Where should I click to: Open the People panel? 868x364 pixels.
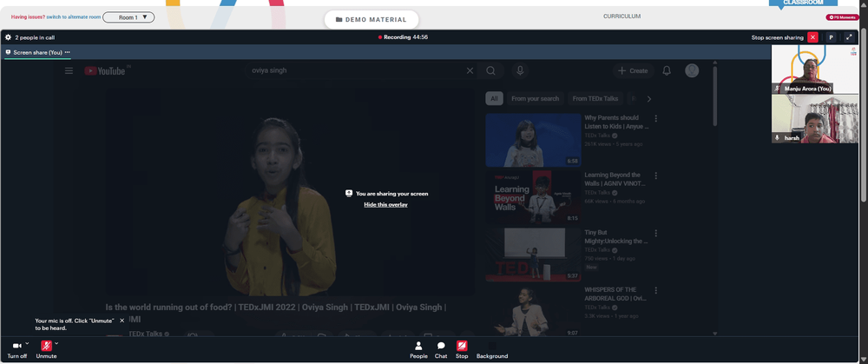pyautogui.click(x=418, y=349)
